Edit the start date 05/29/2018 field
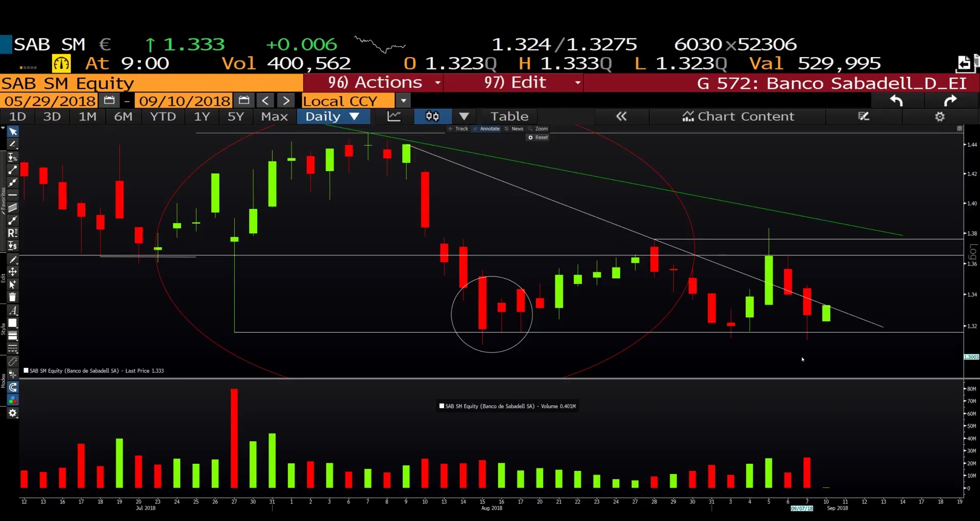 (x=49, y=101)
